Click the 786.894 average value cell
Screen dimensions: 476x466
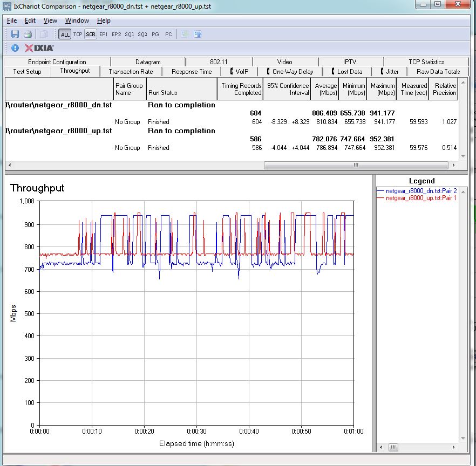327,148
